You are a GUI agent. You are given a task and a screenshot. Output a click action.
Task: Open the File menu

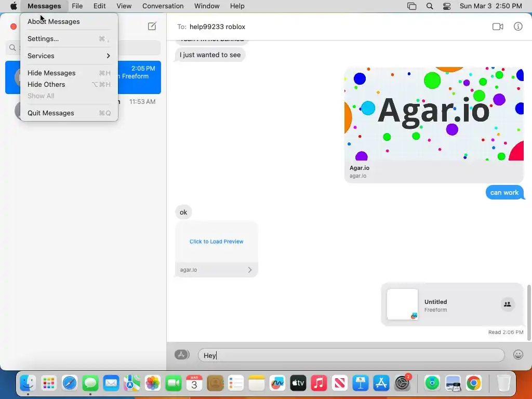[x=77, y=6]
